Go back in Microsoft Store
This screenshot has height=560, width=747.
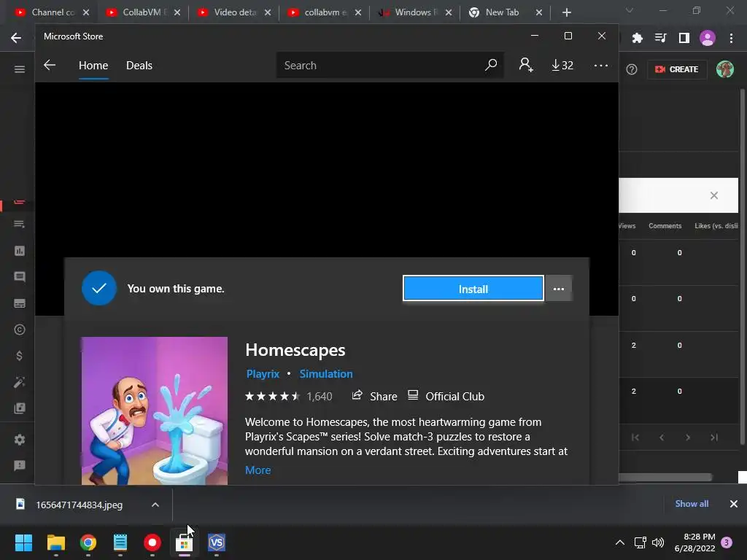click(50, 65)
